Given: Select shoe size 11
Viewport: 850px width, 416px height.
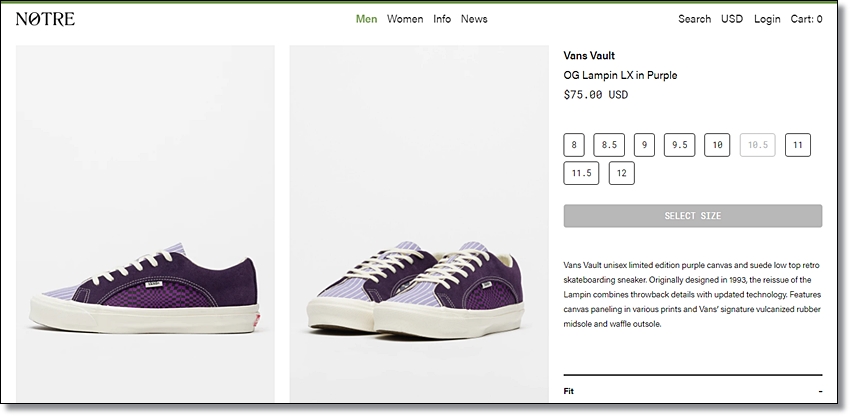Looking at the screenshot, I should [x=797, y=145].
